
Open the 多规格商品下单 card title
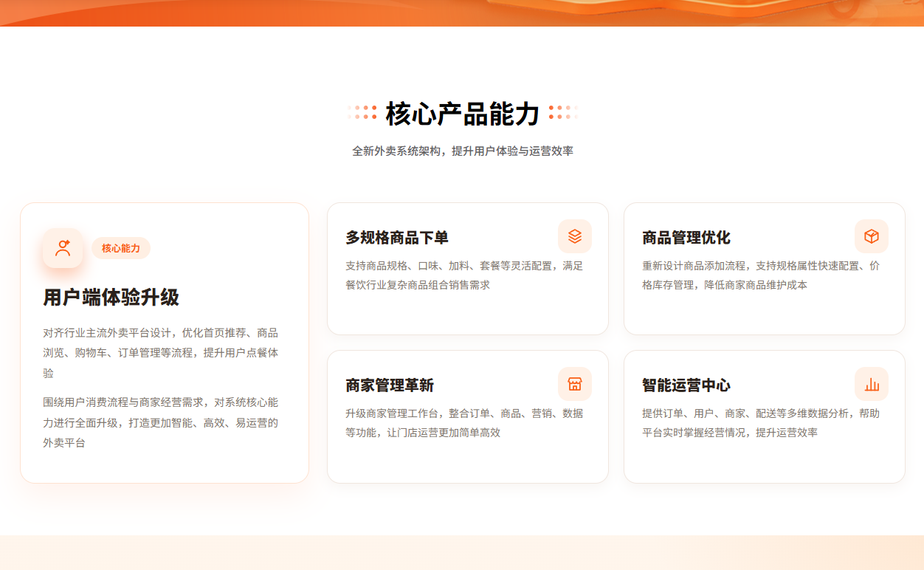click(x=397, y=238)
